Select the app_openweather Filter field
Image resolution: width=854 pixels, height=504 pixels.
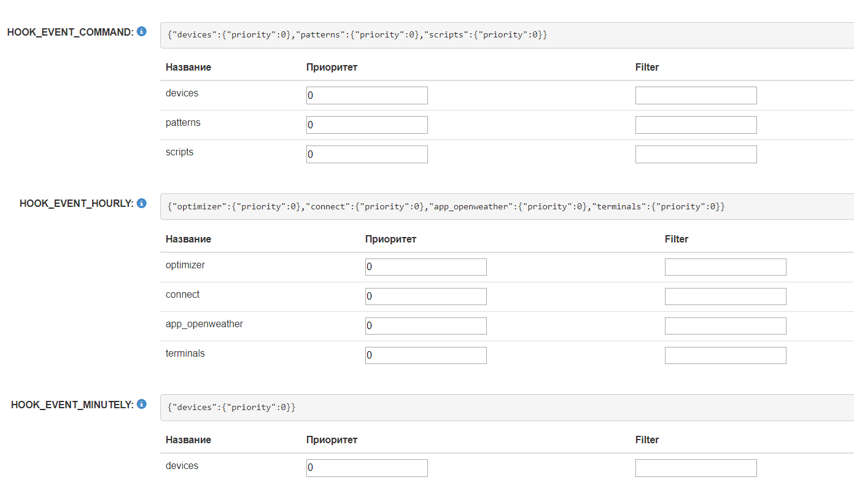[725, 326]
